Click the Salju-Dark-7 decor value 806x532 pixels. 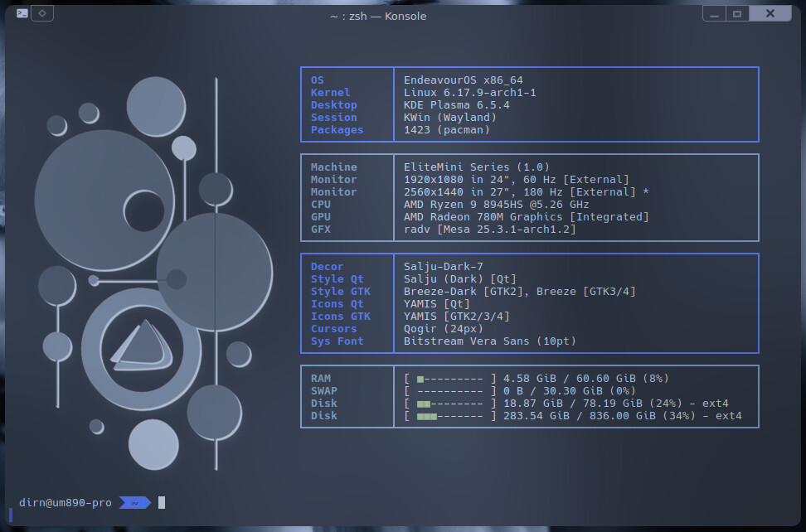coord(444,267)
